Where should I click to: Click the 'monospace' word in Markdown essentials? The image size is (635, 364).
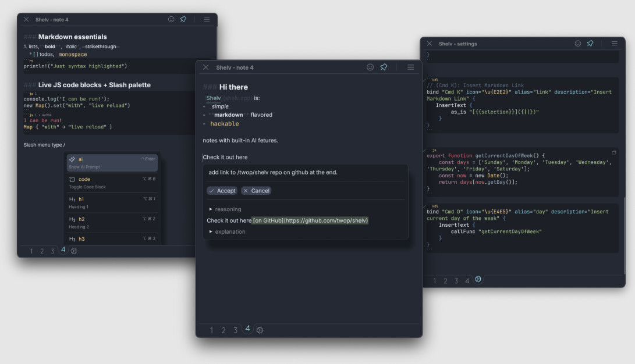[73, 54]
